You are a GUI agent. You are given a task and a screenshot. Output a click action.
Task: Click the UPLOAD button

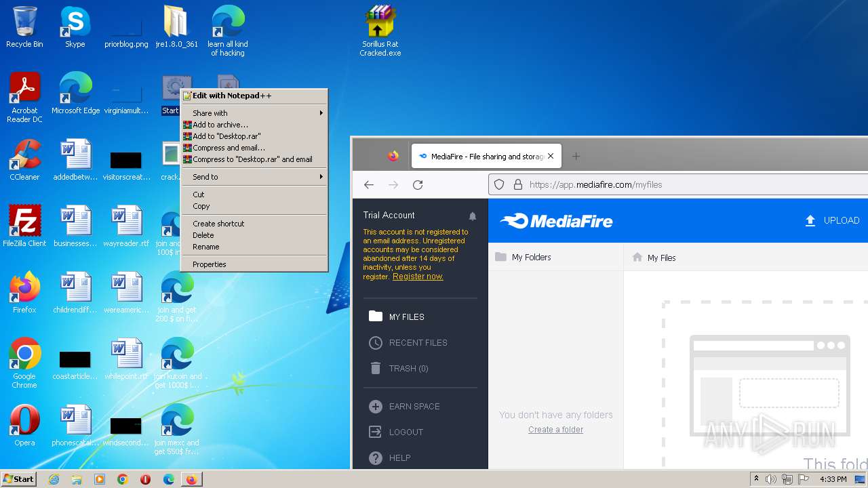832,220
